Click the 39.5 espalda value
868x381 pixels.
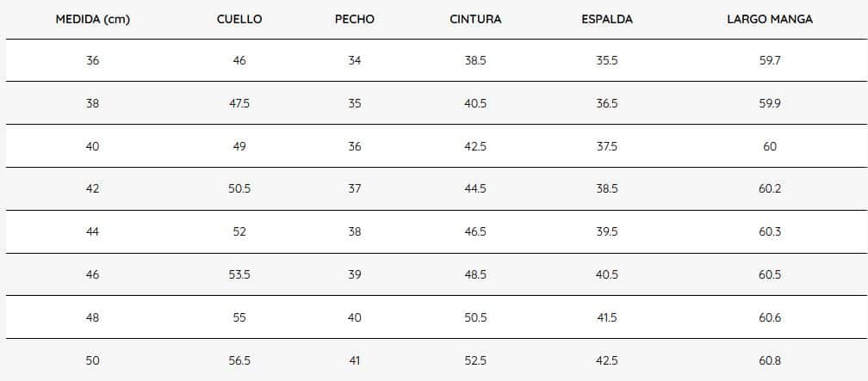tap(607, 232)
